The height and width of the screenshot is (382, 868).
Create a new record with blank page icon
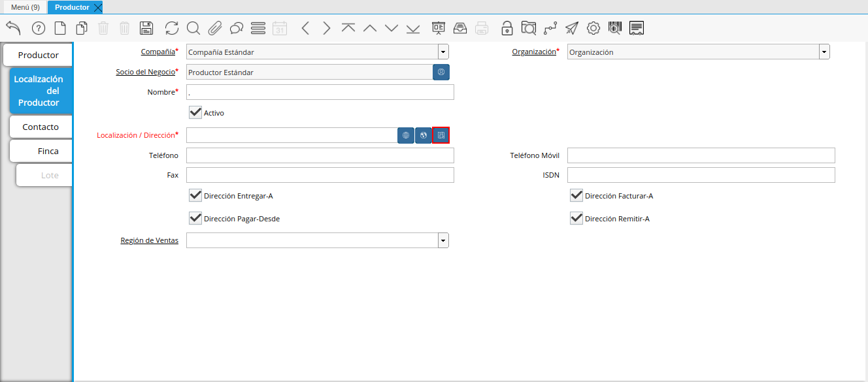pos(60,28)
